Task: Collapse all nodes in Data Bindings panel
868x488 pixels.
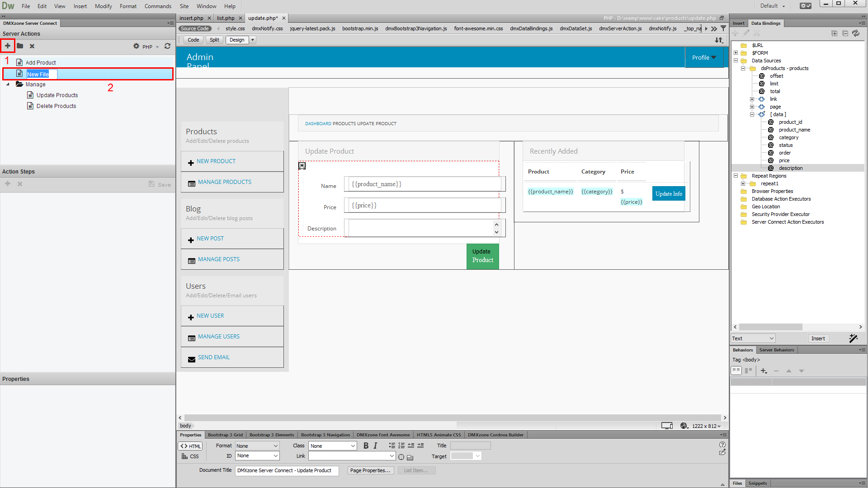Action: coord(845,33)
